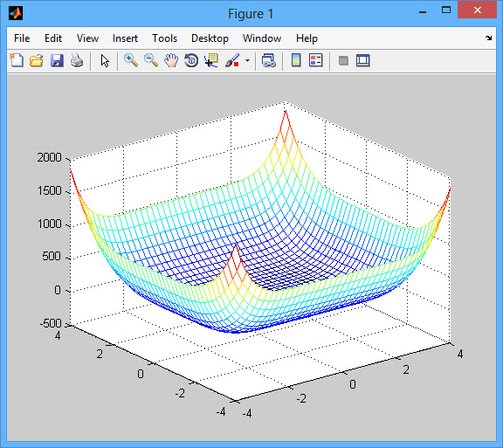
Task: Hide plot tools using the gray square icon
Action: pyautogui.click(x=343, y=60)
